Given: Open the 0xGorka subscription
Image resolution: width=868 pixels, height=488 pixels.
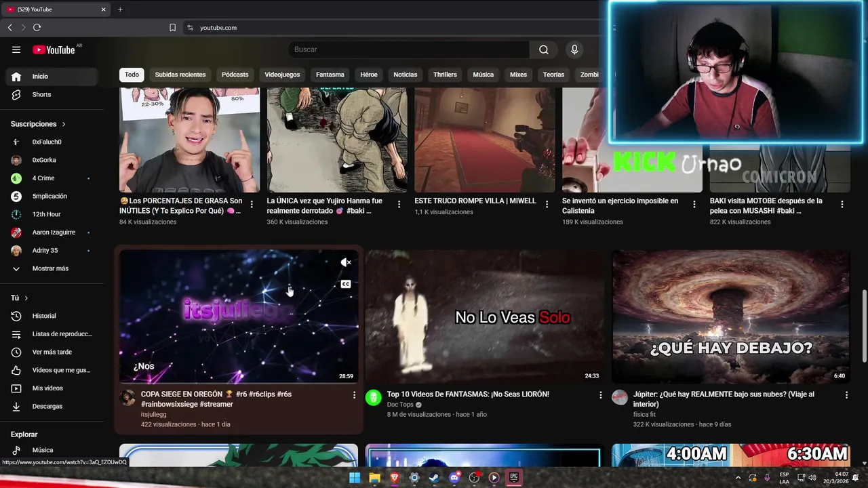Looking at the screenshot, I should 52,160.
